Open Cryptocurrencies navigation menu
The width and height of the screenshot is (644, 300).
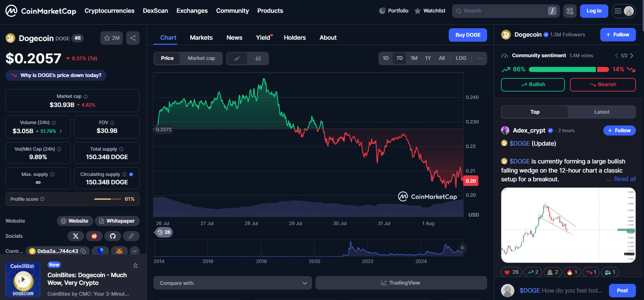[109, 11]
